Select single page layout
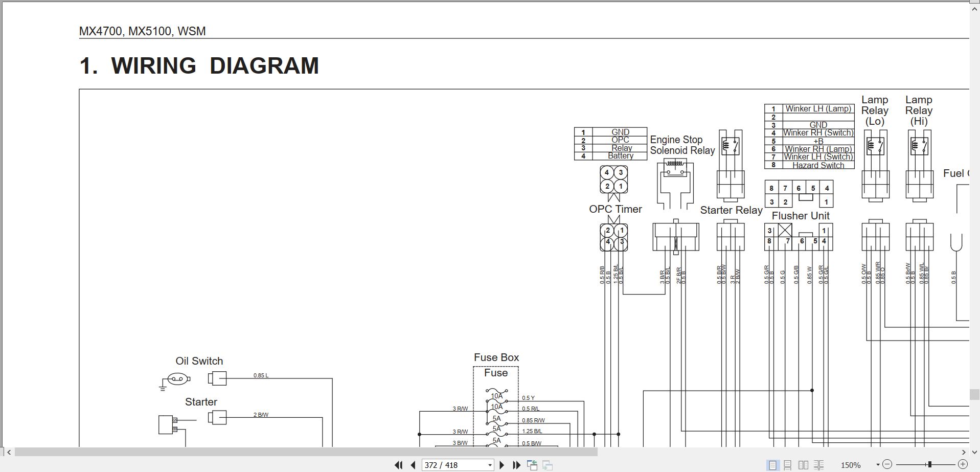The width and height of the screenshot is (980, 472). pos(772,465)
